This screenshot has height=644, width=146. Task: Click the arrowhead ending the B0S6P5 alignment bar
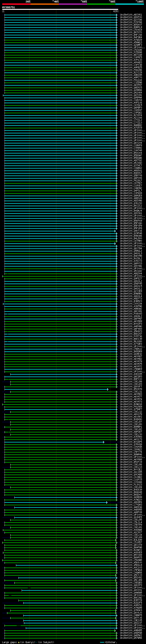click(104, 442)
